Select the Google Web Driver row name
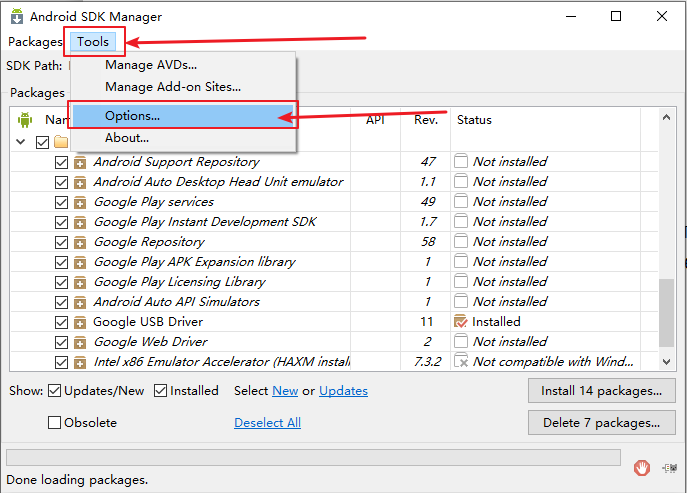 (x=151, y=342)
